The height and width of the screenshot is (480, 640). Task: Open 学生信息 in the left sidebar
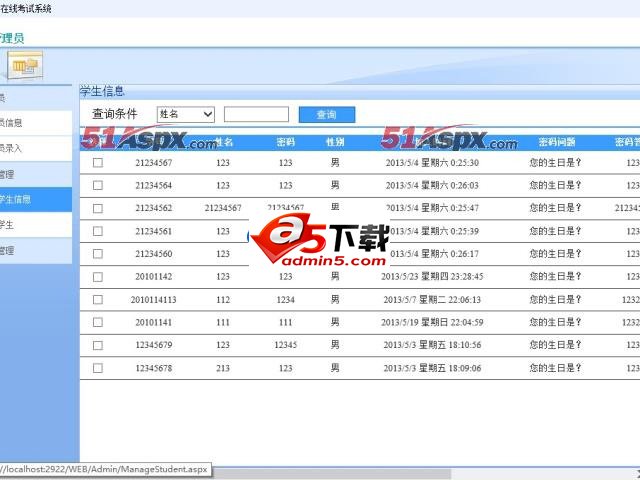tap(36, 200)
